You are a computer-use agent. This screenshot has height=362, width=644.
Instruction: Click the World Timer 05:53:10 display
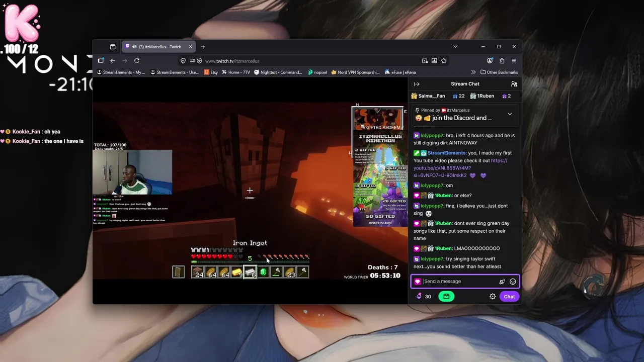click(372, 276)
